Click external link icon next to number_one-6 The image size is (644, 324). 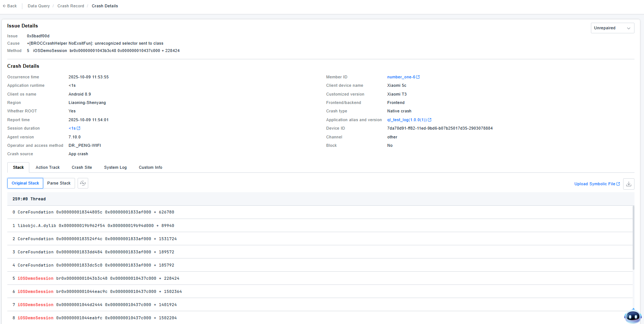pos(418,77)
